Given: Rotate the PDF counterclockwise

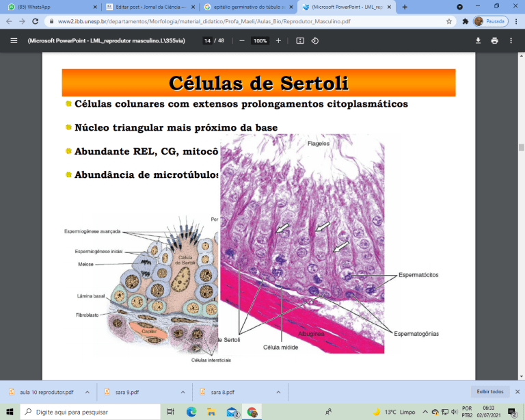Looking at the screenshot, I should (314, 41).
